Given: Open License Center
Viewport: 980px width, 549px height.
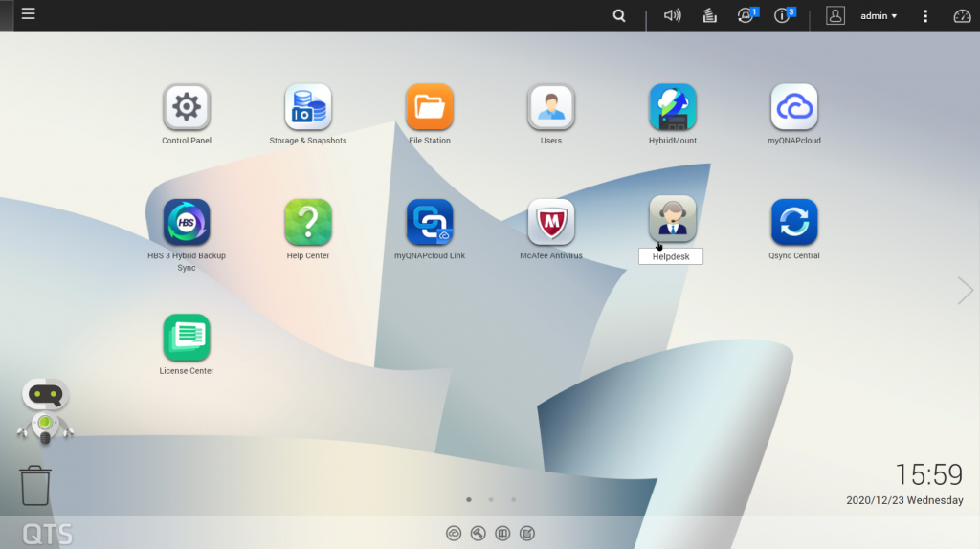Looking at the screenshot, I should point(187,338).
